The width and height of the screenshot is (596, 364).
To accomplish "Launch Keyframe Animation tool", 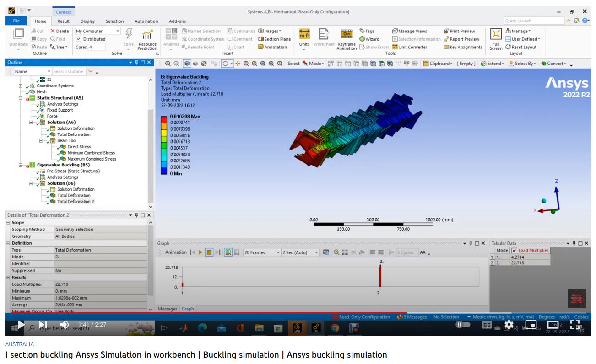I will [x=347, y=39].
